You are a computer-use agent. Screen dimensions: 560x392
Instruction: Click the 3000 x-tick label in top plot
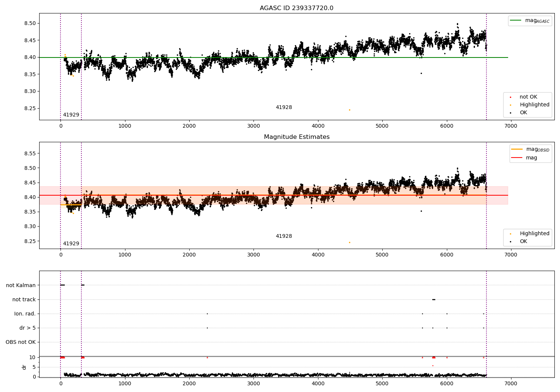tap(253, 126)
